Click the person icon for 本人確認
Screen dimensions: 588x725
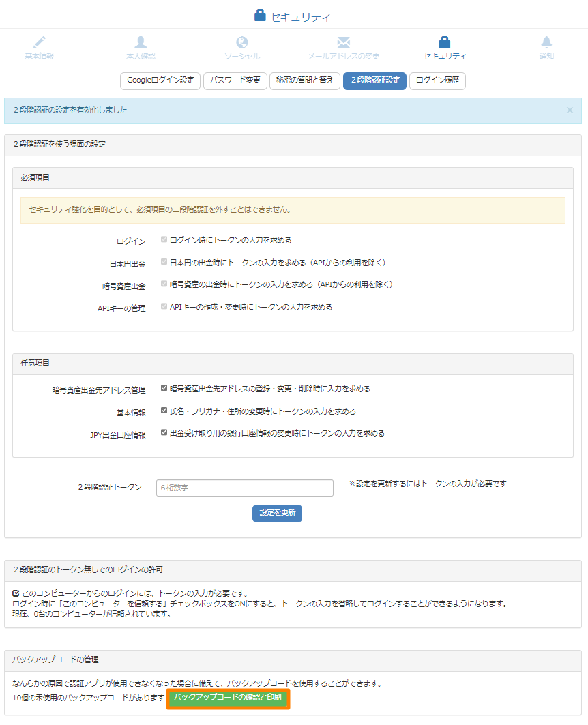[141, 42]
